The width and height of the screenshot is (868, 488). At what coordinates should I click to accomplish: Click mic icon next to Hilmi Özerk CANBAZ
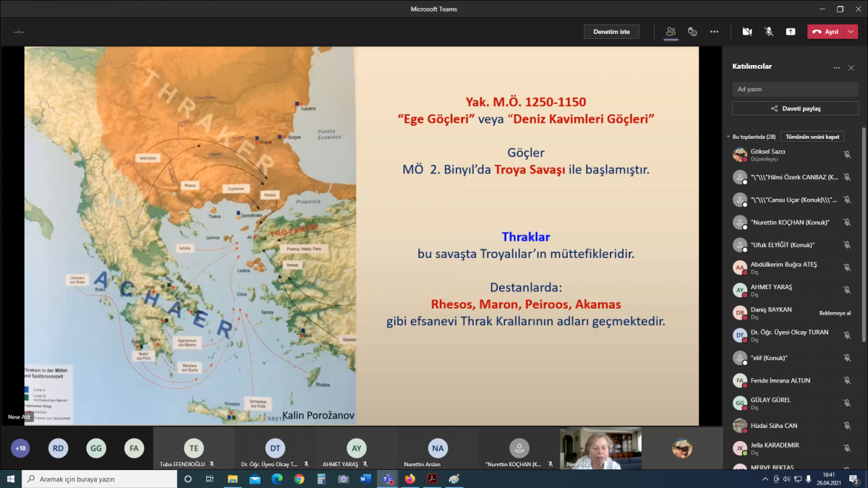(x=847, y=177)
